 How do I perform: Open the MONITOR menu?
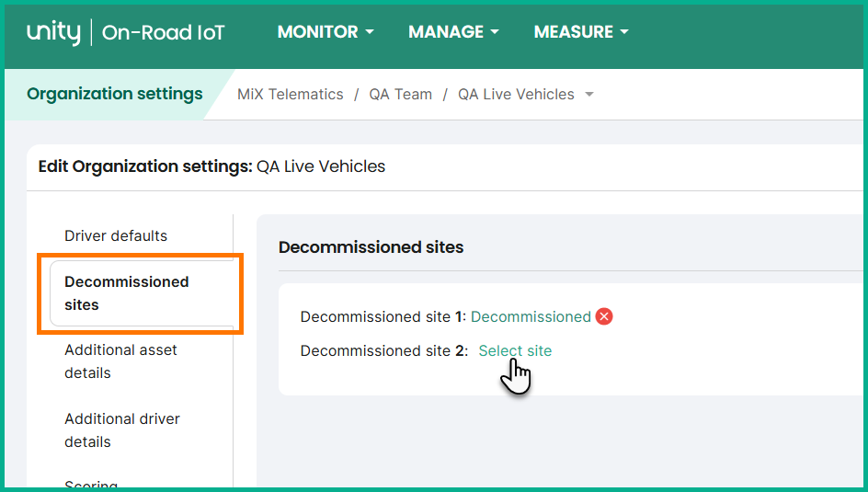tap(325, 32)
